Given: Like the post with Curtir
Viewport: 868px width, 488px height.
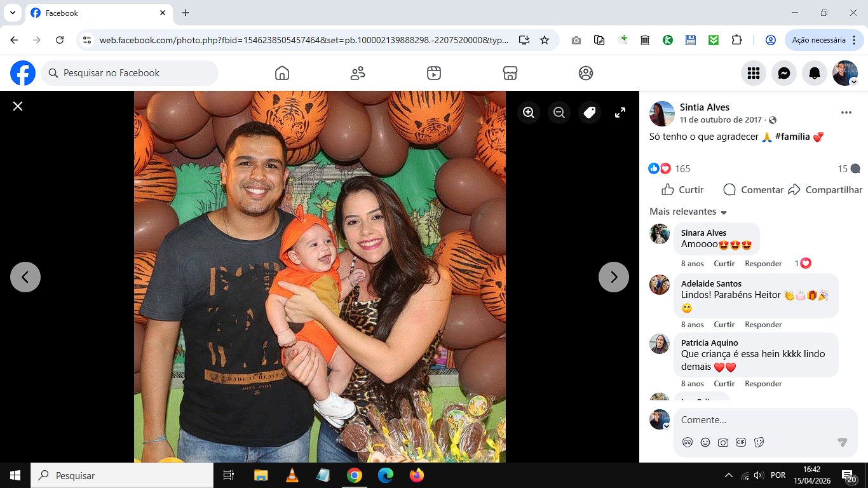Looking at the screenshot, I should [683, 189].
